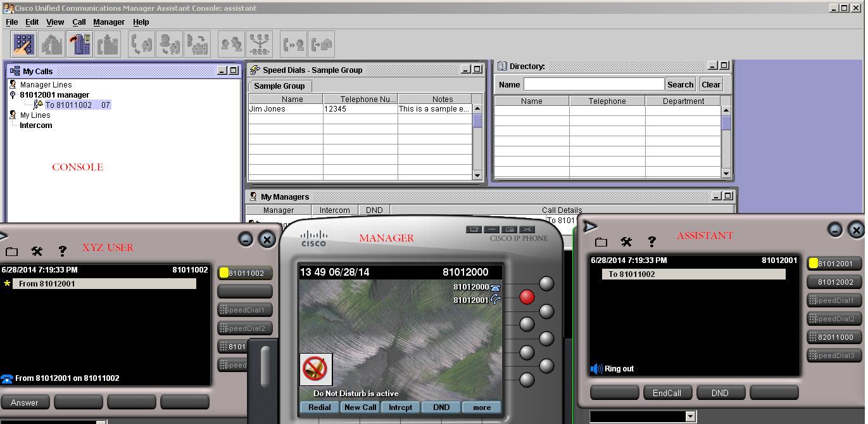Click the My Calls panel title icon
The height and width of the screenshot is (424, 868).
(x=15, y=71)
